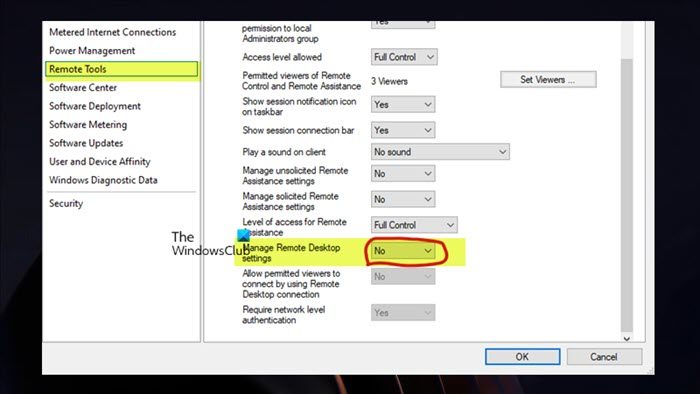The height and width of the screenshot is (394, 700).
Task: Open Software Center settings
Action: pos(83,87)
